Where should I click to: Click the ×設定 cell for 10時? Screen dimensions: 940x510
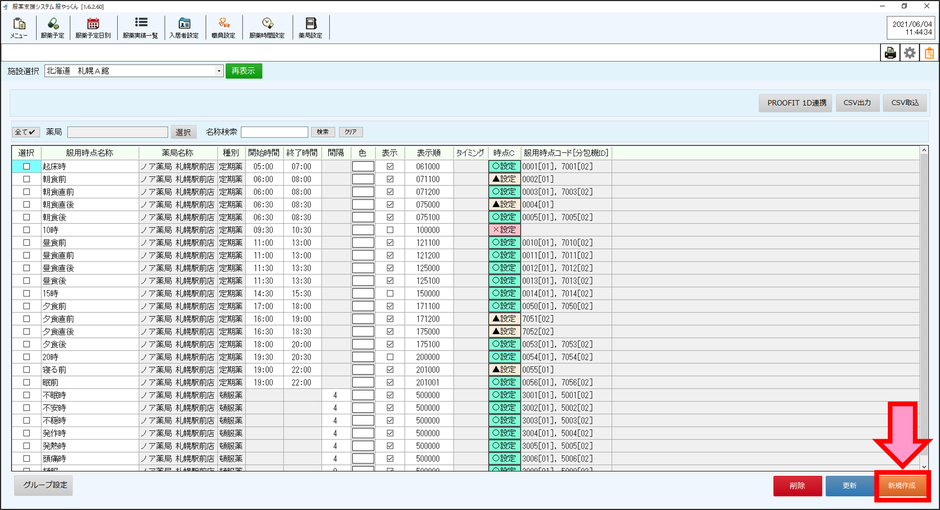click(x=504, y=230)
